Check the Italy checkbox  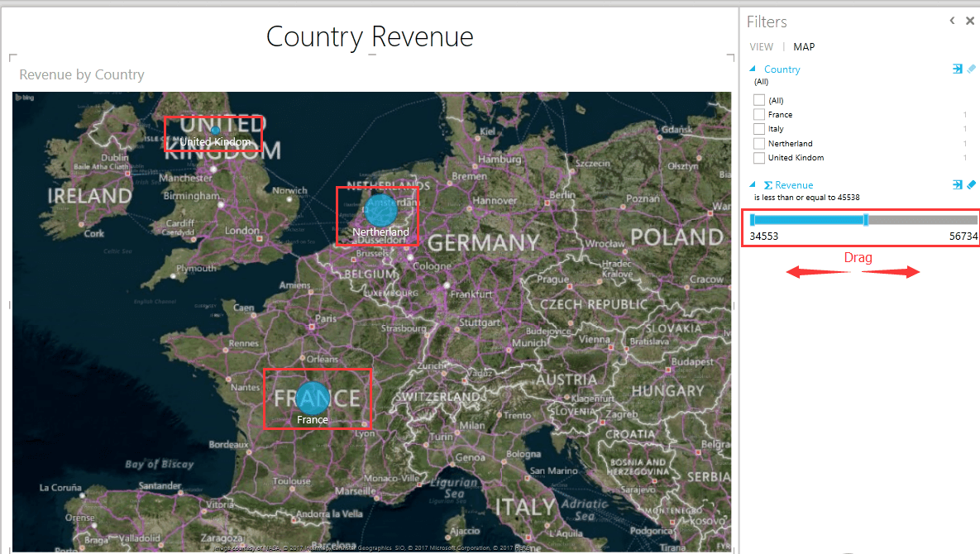click(x=758, y=128)
